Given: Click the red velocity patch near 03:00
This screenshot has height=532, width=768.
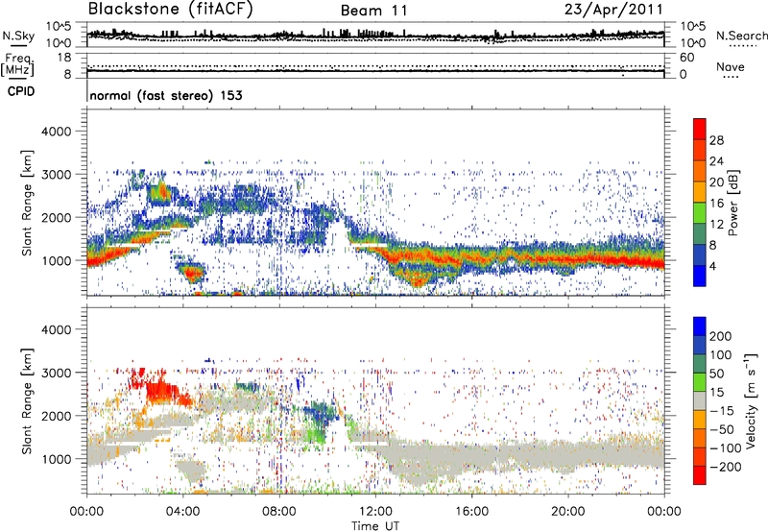Looking at the screenshot, I should pos(162,391).
